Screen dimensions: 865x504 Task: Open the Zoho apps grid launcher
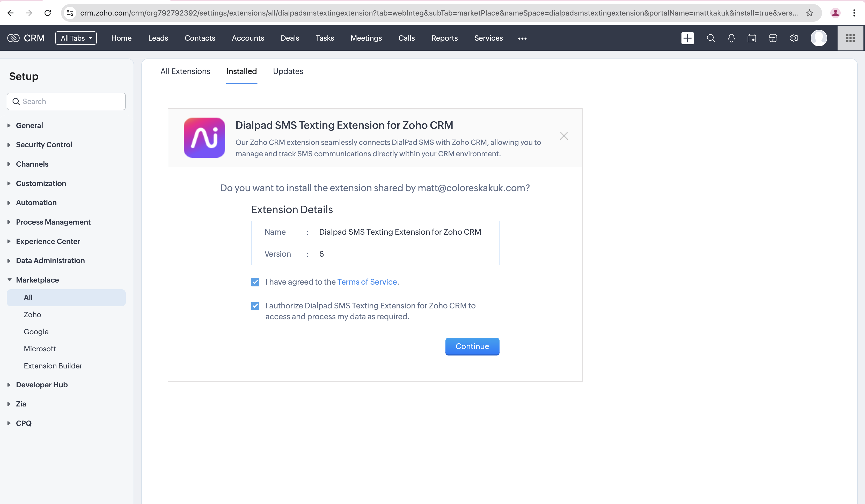(x=850, y=38)
